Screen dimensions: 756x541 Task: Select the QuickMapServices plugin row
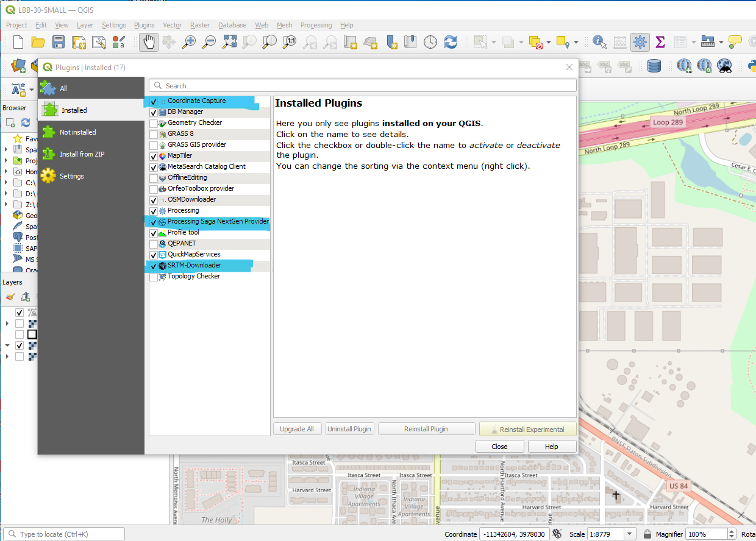(x=209, y=255)
